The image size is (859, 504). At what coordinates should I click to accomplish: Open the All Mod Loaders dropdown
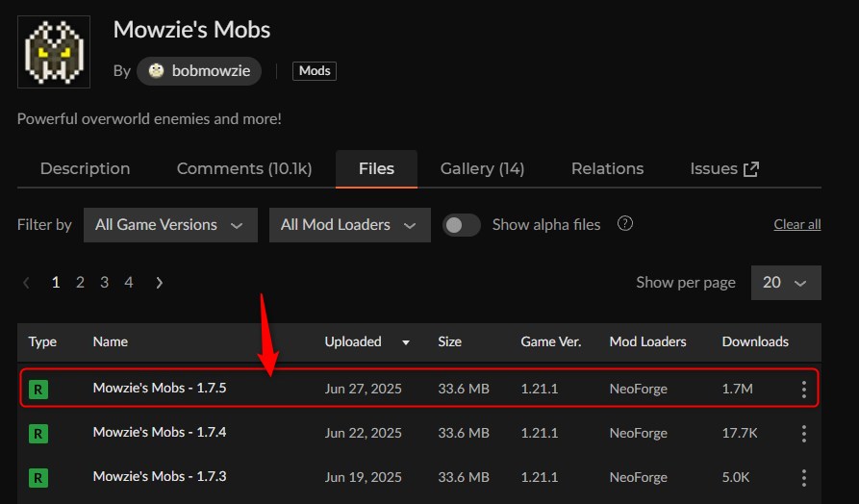click(348, 225)
